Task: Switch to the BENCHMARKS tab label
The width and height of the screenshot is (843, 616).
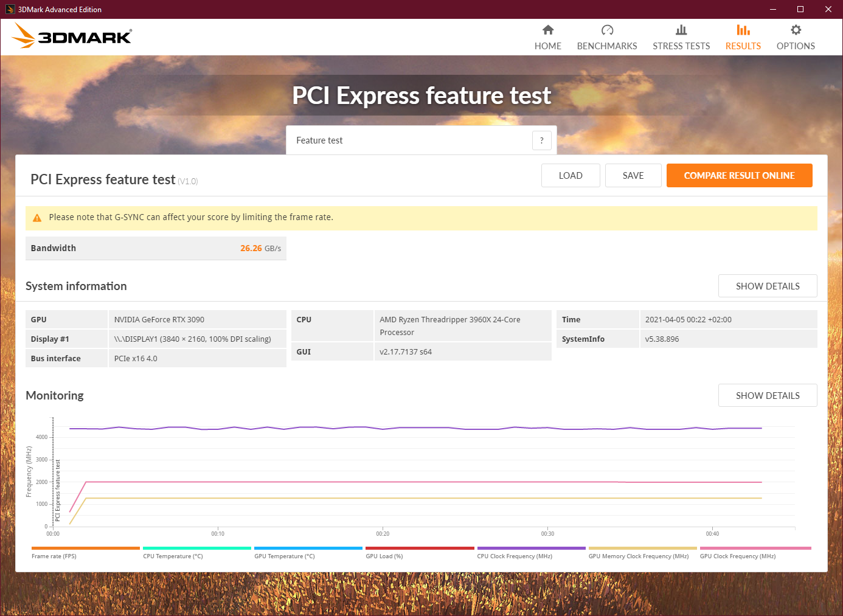Action: point(607,46)
